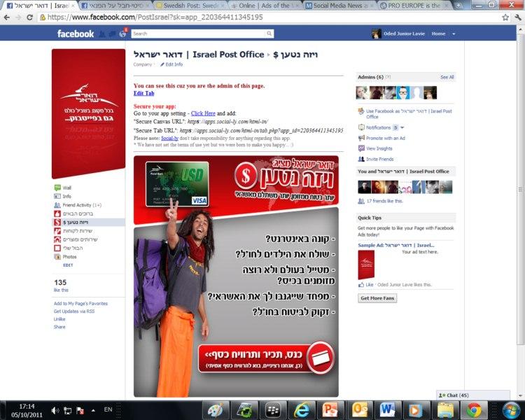Click Invite Friends link
This screenshot has height=420, width=525.
[x=379, y=159]
